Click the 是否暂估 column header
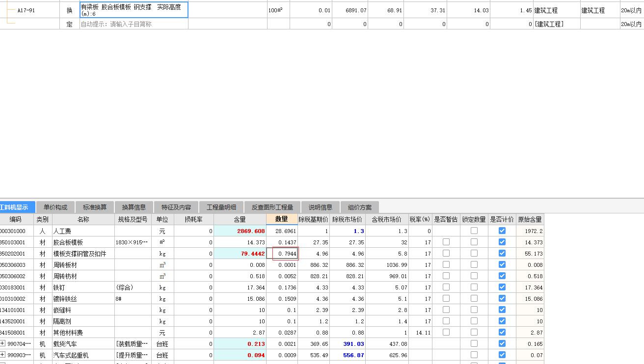 tap(446, 219)
